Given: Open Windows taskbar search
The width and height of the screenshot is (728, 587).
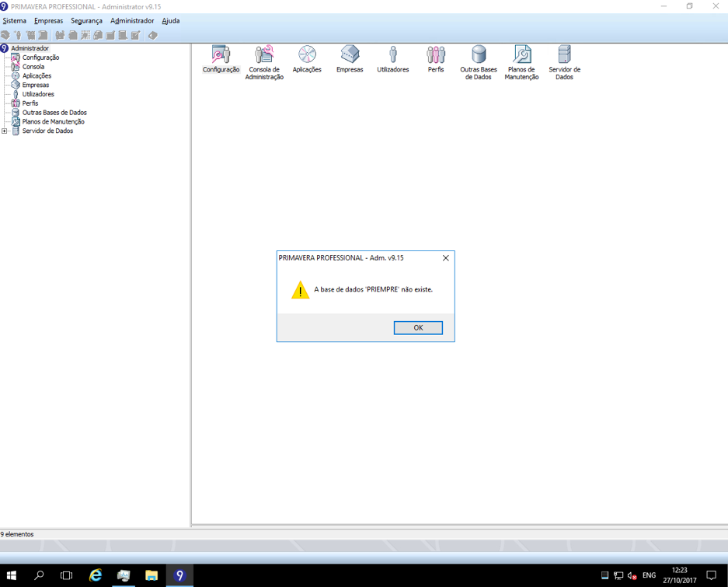Looking at the screenshot, I should pos(39,575).
